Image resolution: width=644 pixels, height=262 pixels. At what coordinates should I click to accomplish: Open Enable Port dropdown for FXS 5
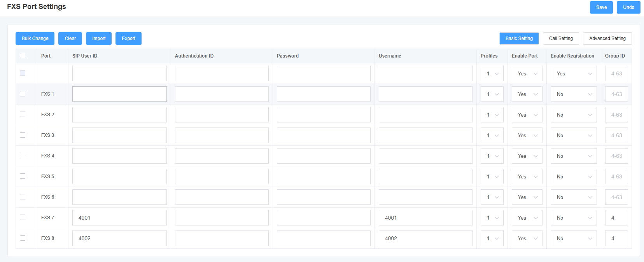pos(527,176)
